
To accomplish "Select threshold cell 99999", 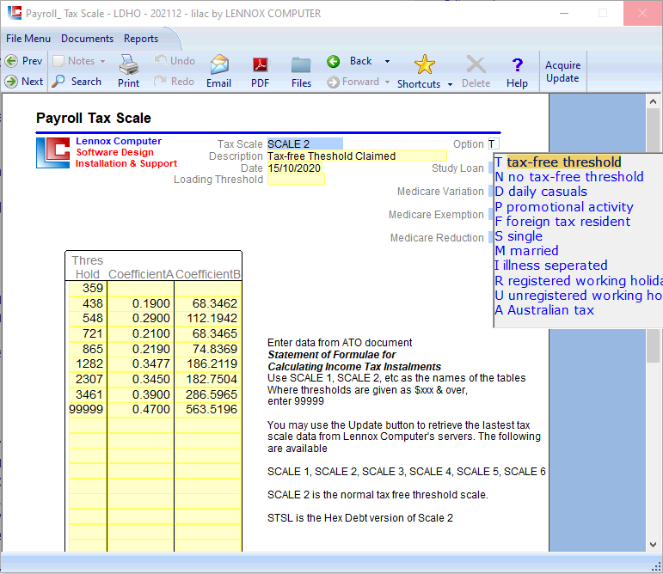I will (88, 409).
